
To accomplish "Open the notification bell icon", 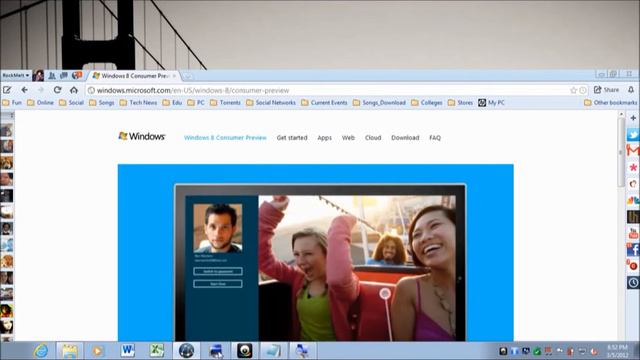I will click(x=631, y=90).
